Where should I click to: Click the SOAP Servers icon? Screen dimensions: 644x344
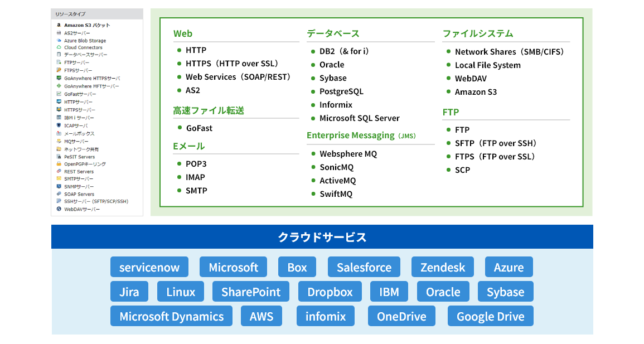tap(59, 194)
